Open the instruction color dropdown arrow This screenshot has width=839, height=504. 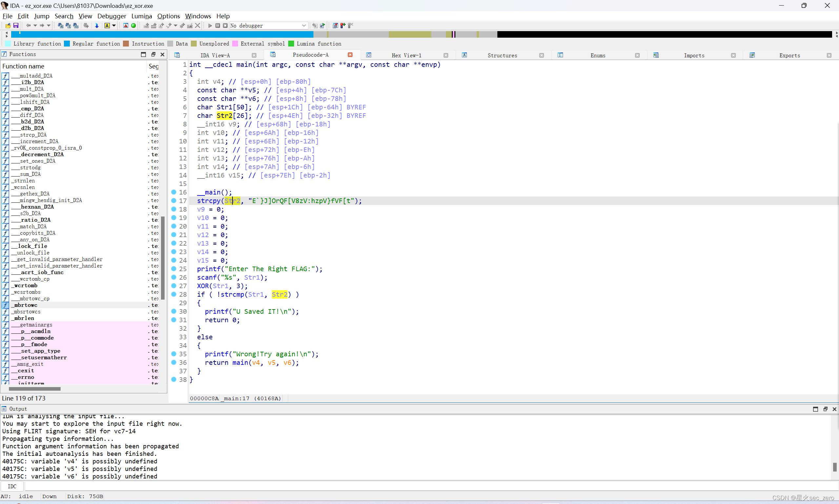(113, 26)
